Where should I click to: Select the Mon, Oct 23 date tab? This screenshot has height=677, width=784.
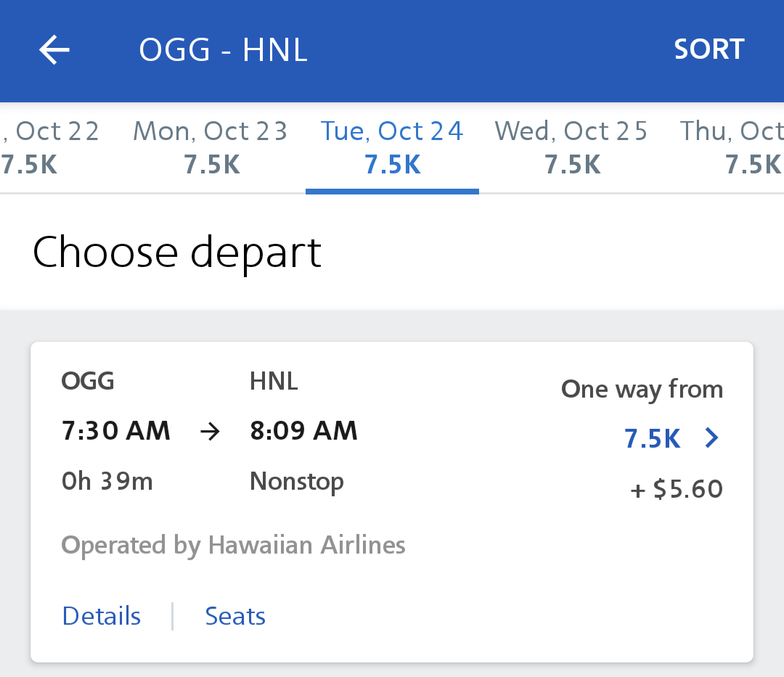211,148
